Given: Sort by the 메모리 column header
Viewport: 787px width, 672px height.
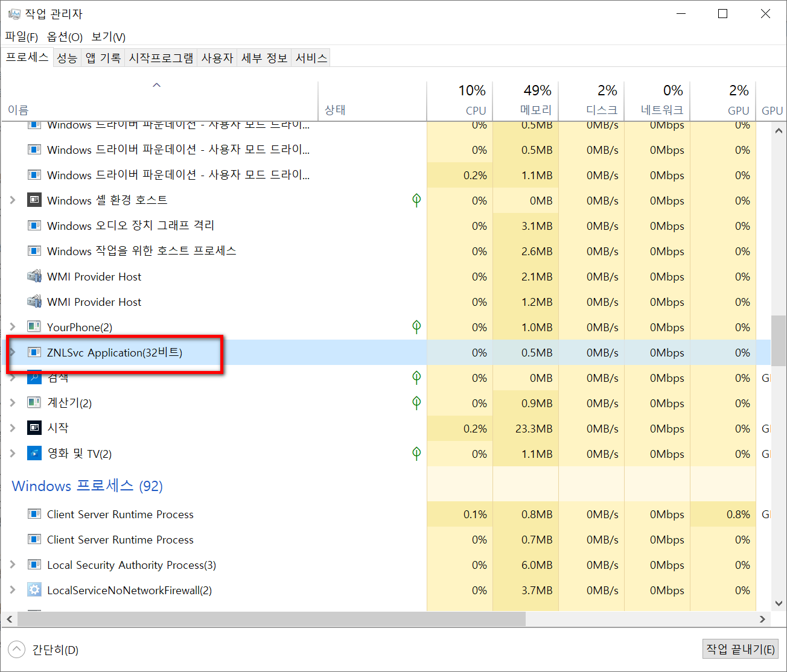Looking at the screenshot, I should click(526, 101).
